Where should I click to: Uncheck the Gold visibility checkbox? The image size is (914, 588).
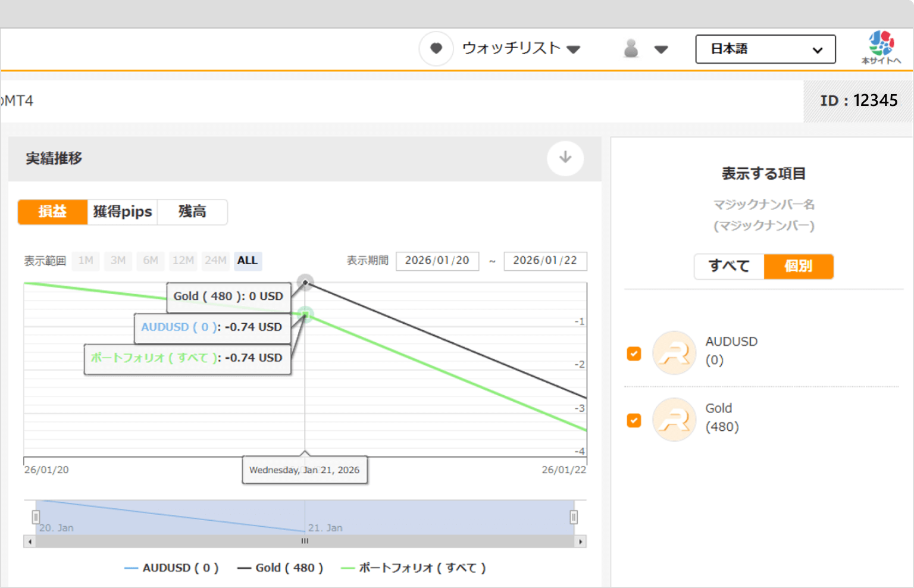(634, 420)
